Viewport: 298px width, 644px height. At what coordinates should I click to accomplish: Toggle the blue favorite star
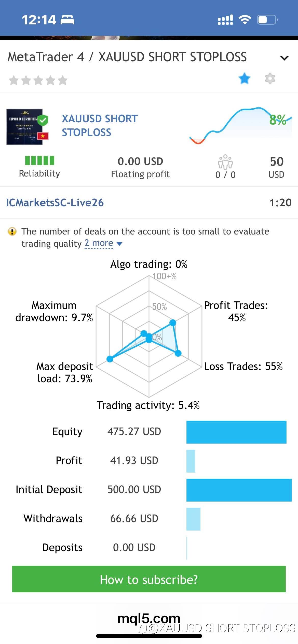pyautogui.click(x=244, y=78)
